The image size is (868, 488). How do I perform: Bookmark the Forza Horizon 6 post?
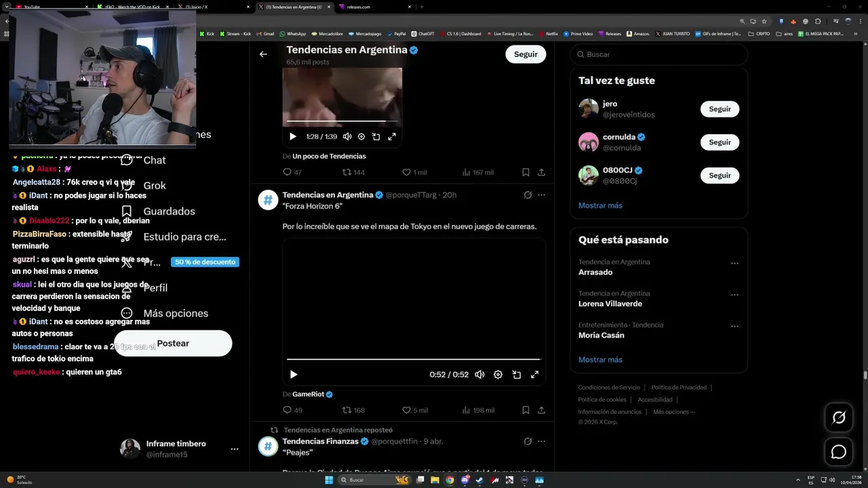click(526, 410)
